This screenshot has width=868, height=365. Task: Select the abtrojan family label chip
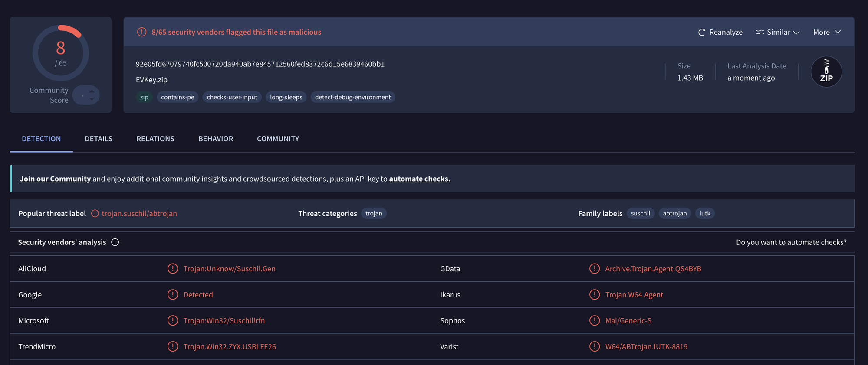(x=675, y=213)
